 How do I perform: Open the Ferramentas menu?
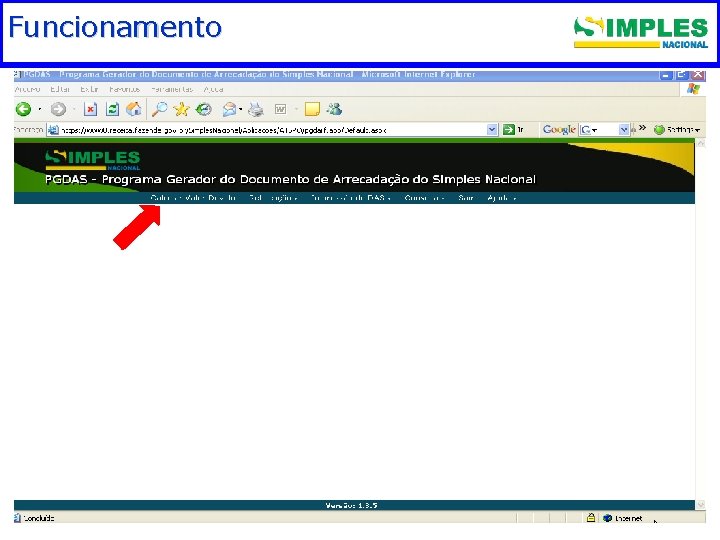click(x=172, y=89)
